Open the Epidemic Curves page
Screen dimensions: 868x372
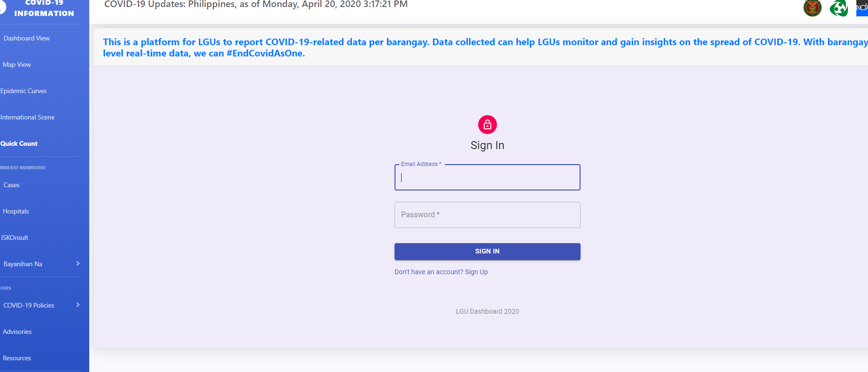pyautogui.click(x=23, y=91)
